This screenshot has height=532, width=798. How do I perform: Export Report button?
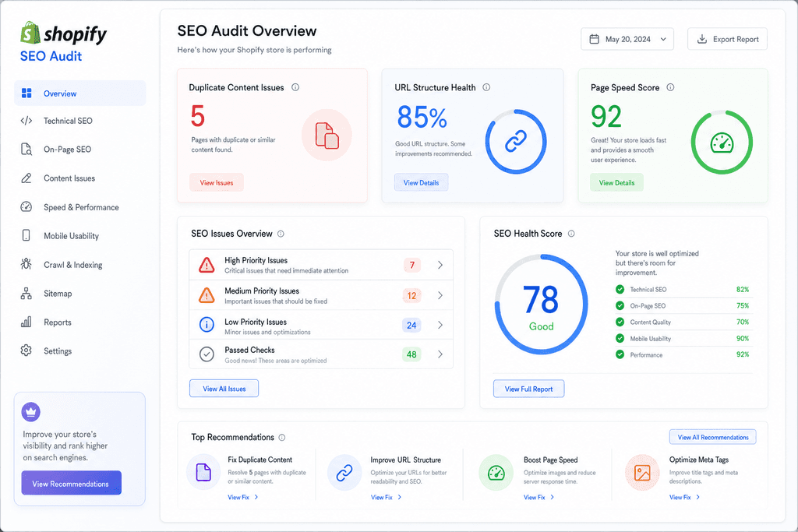(x=727, y=39)
